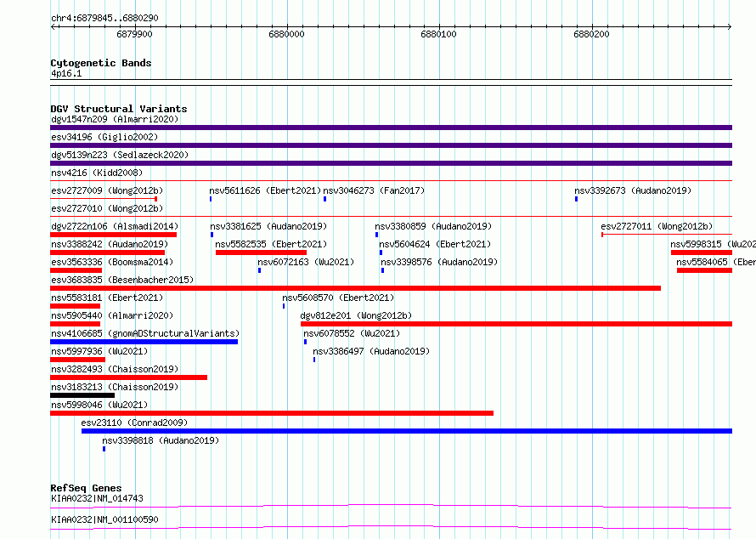Click the DGV Structural Variants track title
This screenshot has height=539, width=756.
pyautogui.click(x=119, y=109)
